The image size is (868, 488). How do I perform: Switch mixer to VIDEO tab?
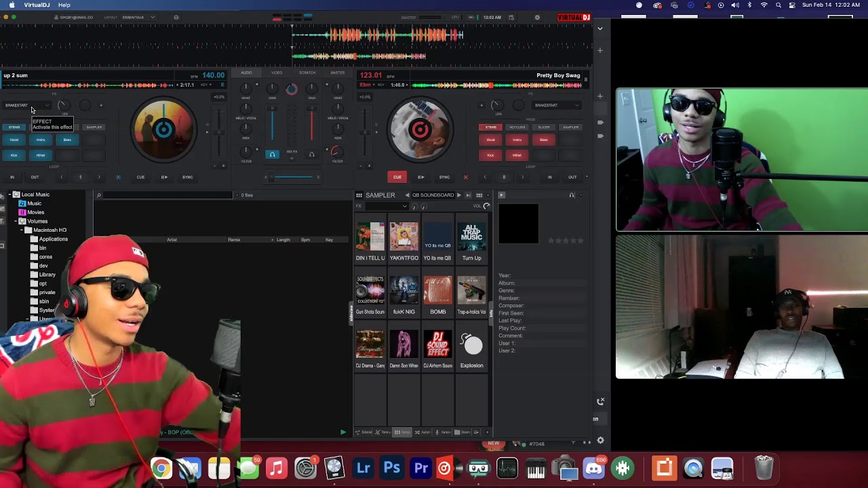click(x=277, y=73)
